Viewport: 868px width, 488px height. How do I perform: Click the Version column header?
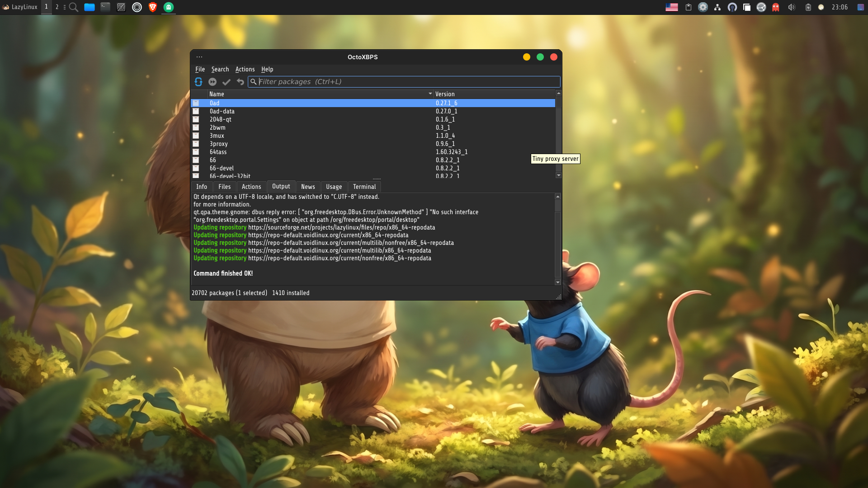494,94
